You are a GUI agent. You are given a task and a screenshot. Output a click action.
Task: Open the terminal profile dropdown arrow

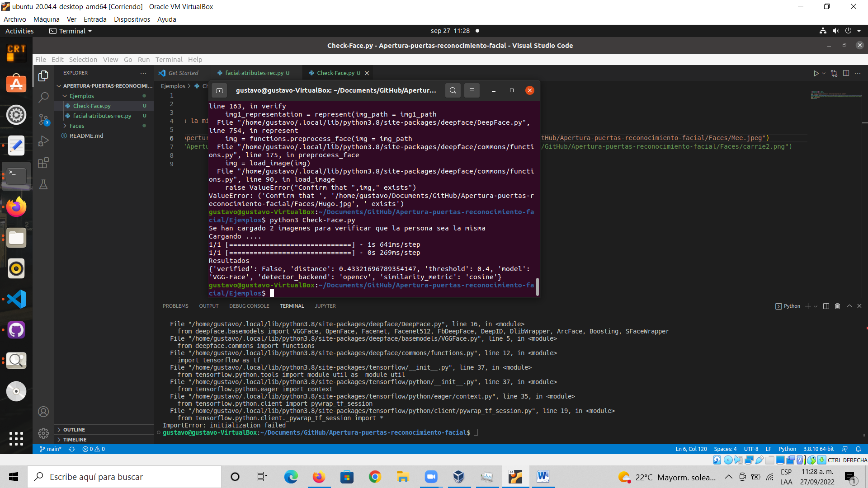tap(816, 306)
